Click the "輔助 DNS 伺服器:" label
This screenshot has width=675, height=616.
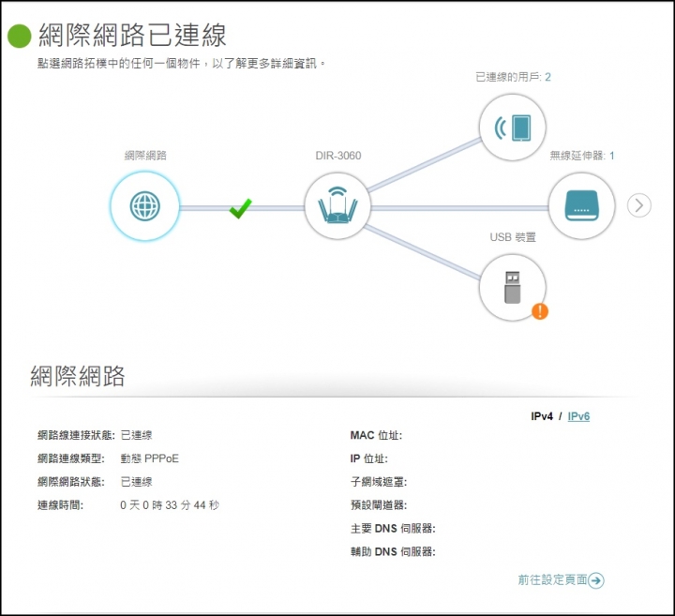pyautogui.click(x=393, y=551)
